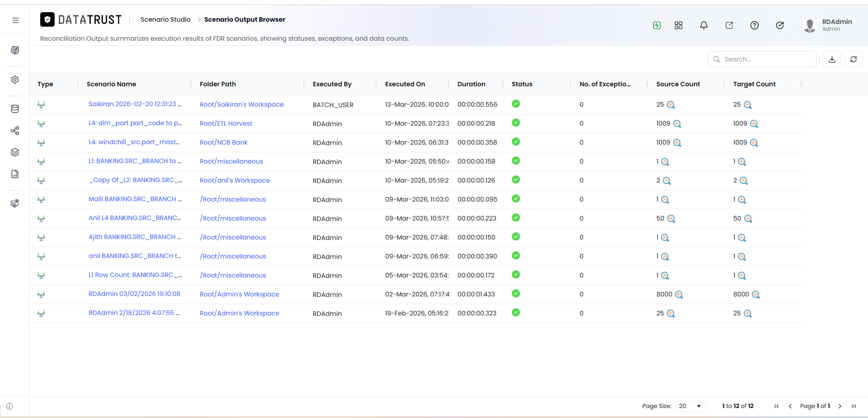
Task: Click the Search input field
Action: 762,59
